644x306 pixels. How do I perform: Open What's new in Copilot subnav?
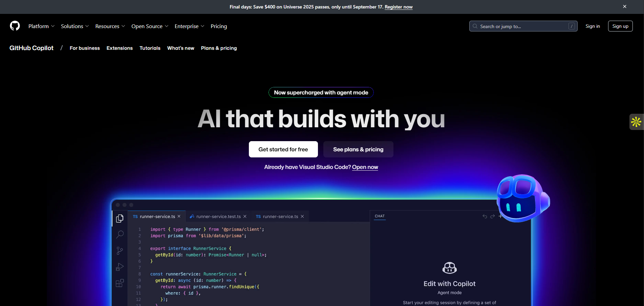coord(181,48)
